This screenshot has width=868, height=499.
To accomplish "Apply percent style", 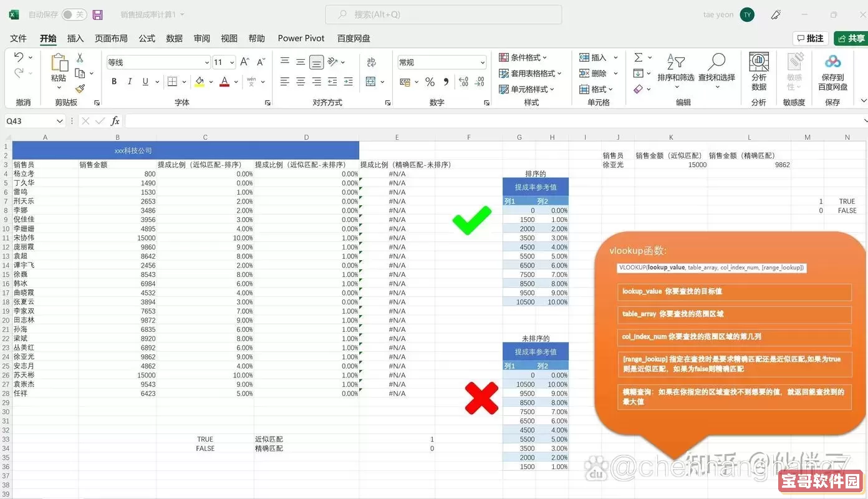I will pyautogui.click(x=430, y=82).
